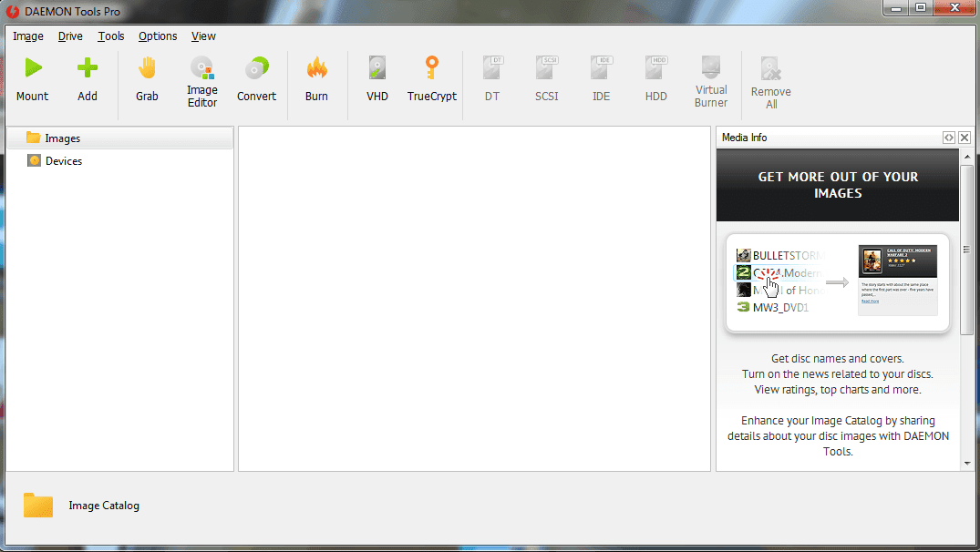The height and width of the screenshot is (552, 980).
Task: Click the Devices disc icon in tree
Action: click(34, 160)
